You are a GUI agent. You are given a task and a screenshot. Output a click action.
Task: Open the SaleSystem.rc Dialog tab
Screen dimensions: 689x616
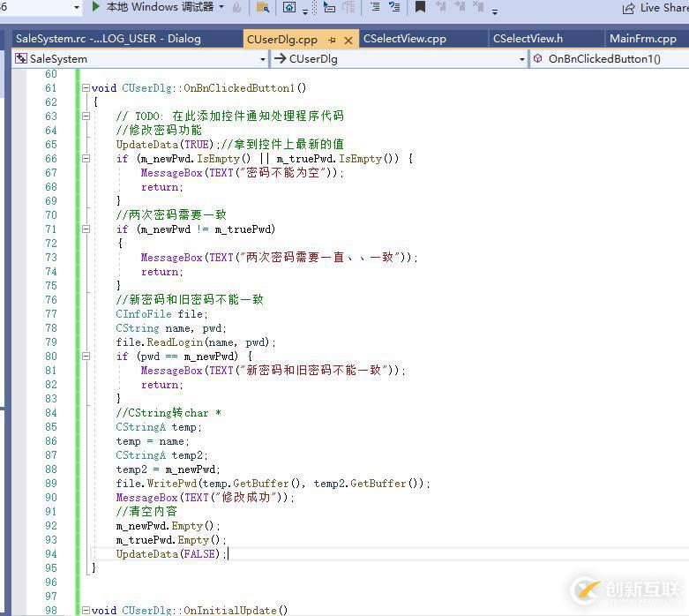click(108, 39)
